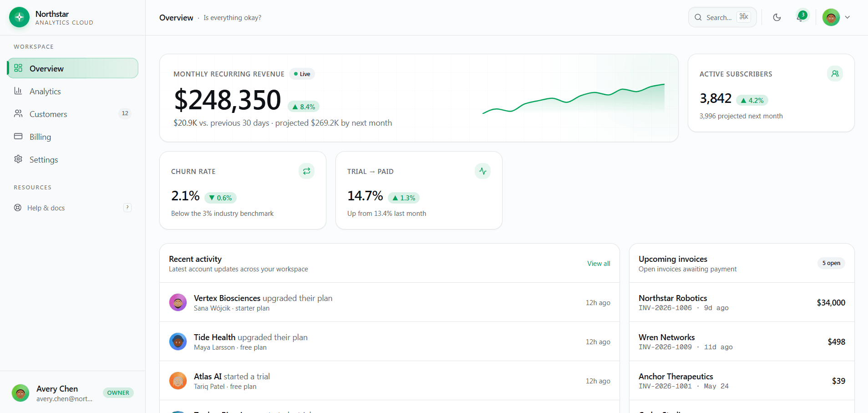Select Overview in the workspace menu
This screenshot has width=868, height=413.
[72, 68]
